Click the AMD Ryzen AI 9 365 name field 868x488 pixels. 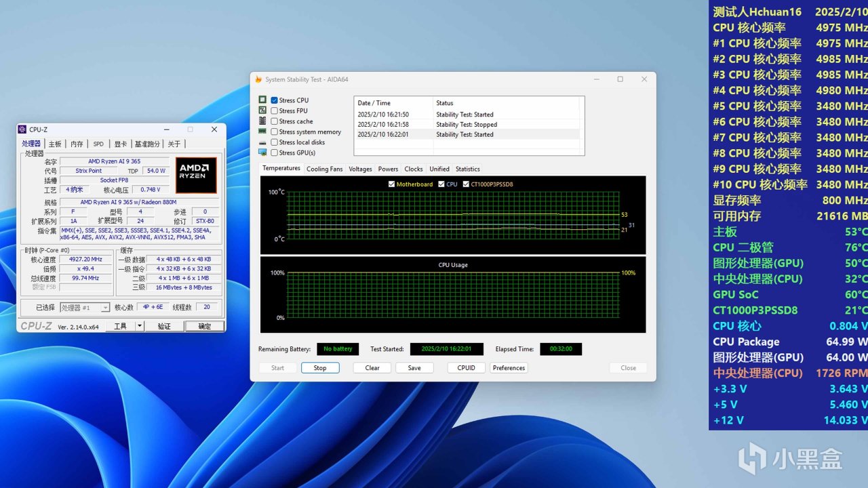point(115,161)
